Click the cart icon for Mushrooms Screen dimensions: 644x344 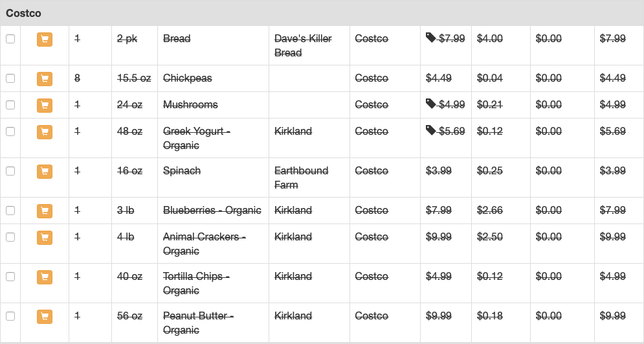[x=45, y=105]
